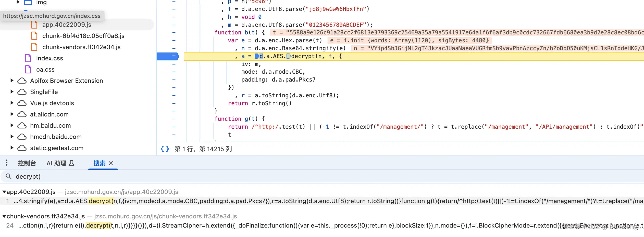Expand the Vue.js devtools node

(x=12, y=103)
